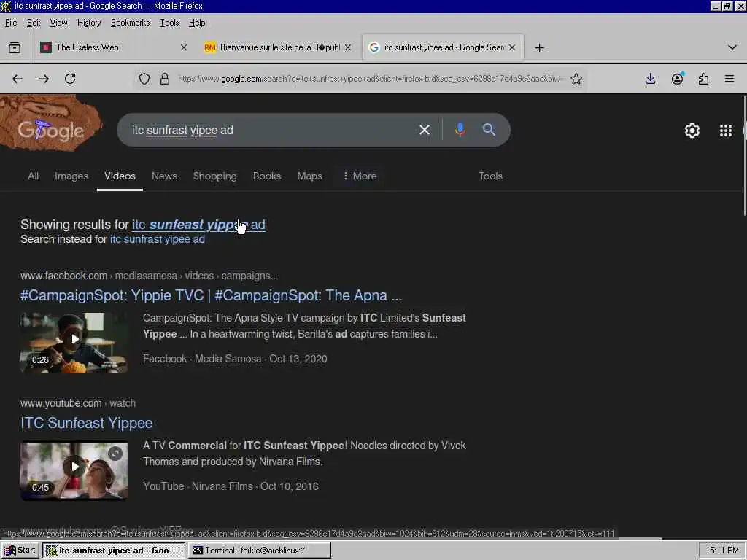The height and width of the screenshot is (560, 747).
Task: Start Google voice search with the microphone
Action: click(x=460, y=130)
